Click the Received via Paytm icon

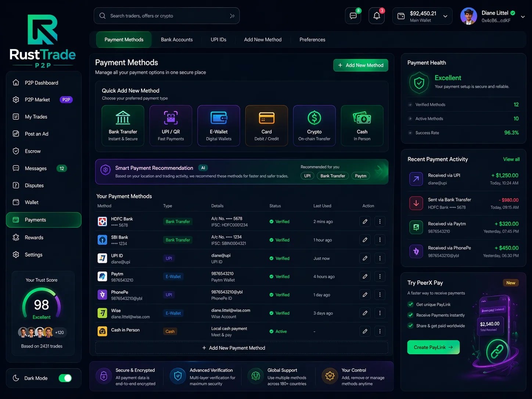[x=416, y=227]
